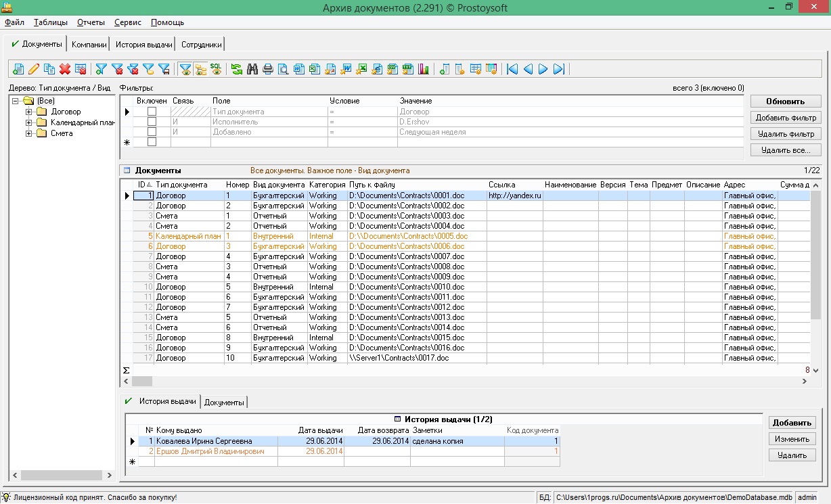Open search with the binoculars icon
This screenshot has width=831, height=504.
coord(252,68)
